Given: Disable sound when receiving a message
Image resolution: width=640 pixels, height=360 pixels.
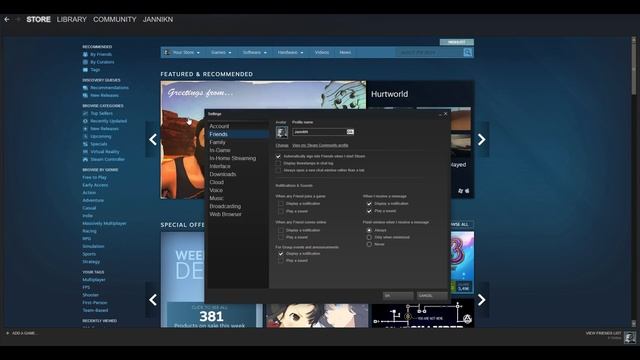Looking at the screenshot, I should [x=369, y=211].
